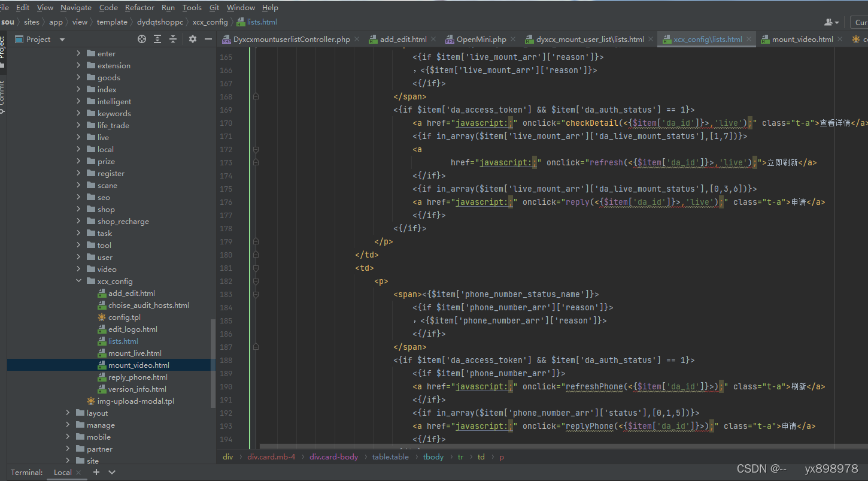Viewport: 868px width, 481px height.
Task: Click the Select Opened File locate icon
Action: pyautogui.click(x=142, y=39)
